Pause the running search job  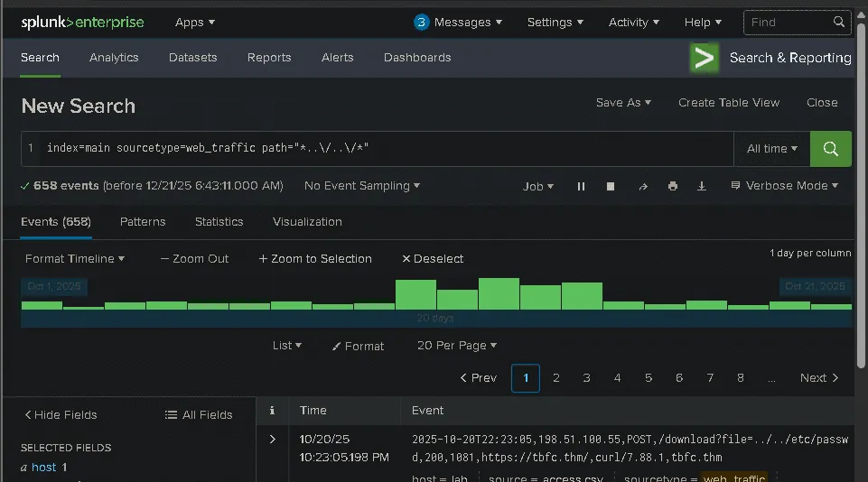581,186
